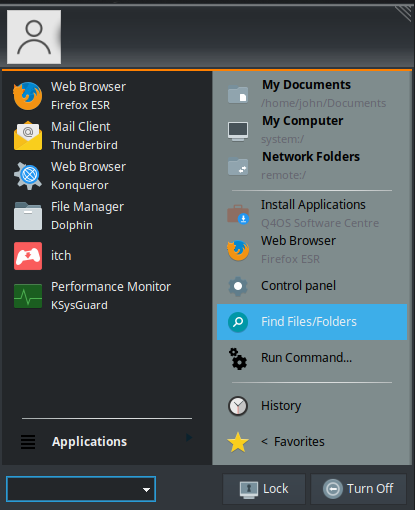Open the Control panel entry
This screenshot has height=510, width=415.
coord(312,286)
